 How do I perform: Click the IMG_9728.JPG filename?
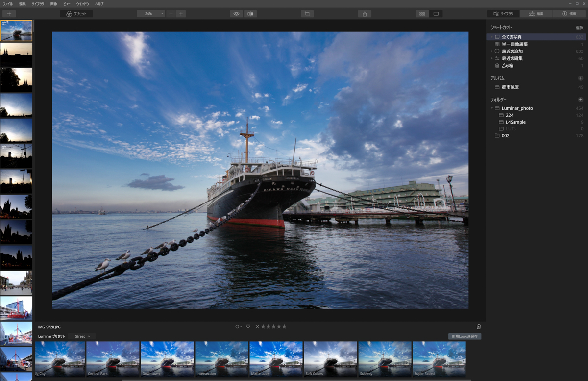pyautogui.click(x=49, y=327)
